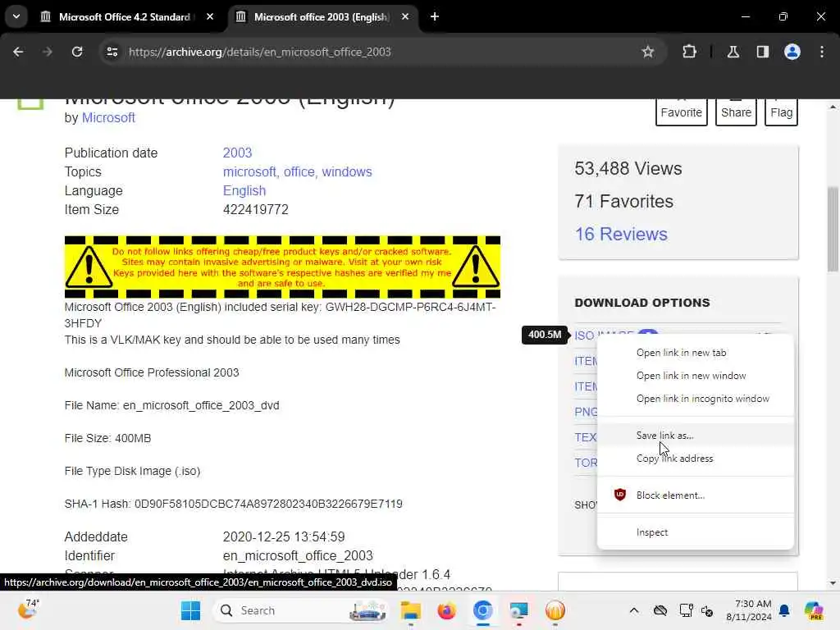Open the notifications bell icon
The image size is (840, 630).
pos(784,610)
